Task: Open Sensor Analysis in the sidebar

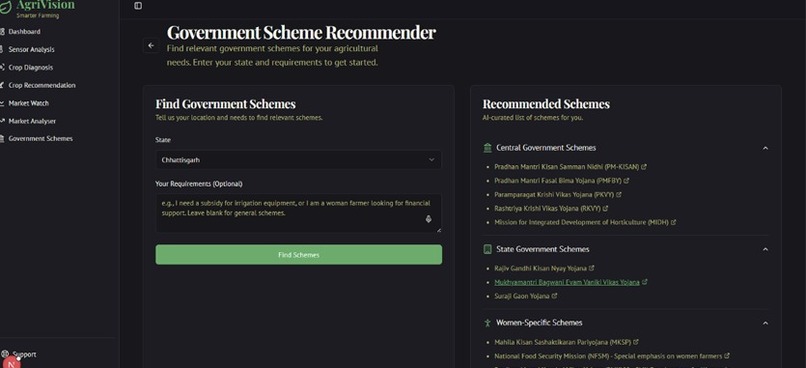Action: tap(31, 49)
